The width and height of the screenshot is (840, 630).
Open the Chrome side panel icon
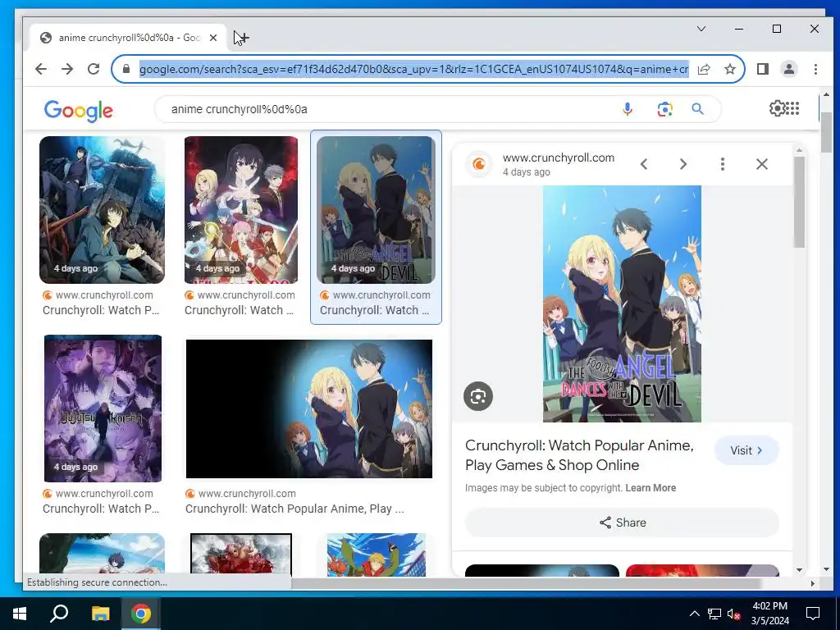point(763,69)
